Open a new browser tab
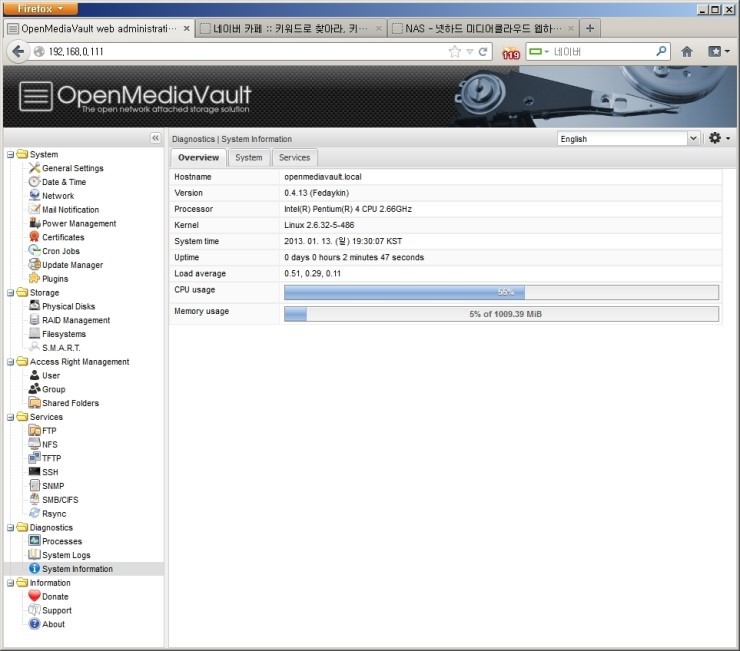 [590, 28]
